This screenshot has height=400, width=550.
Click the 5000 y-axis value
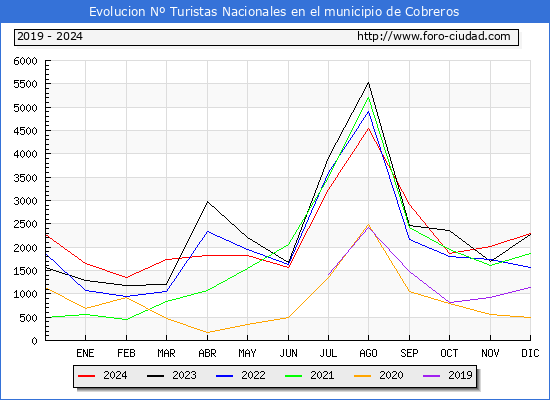tap(25, 108)
